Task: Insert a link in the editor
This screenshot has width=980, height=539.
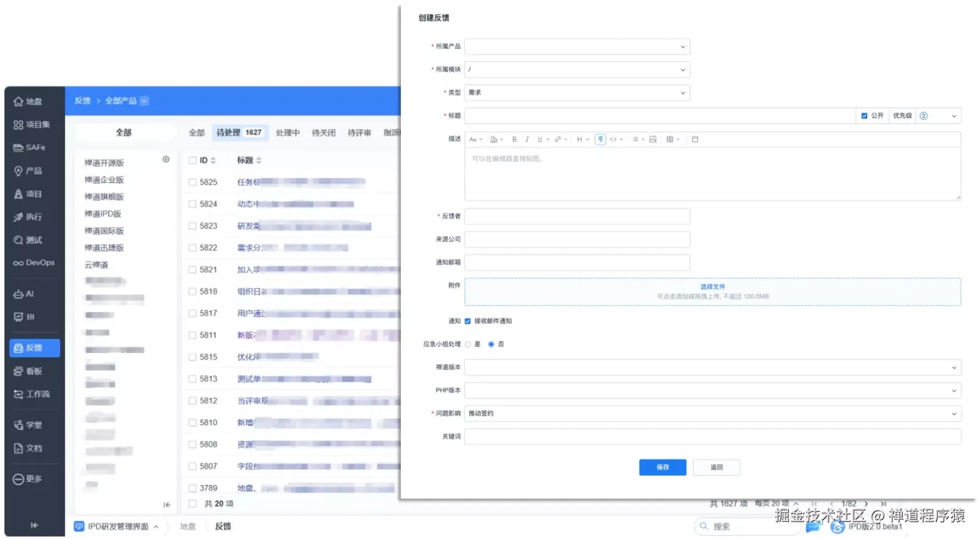Action: (558, 140)
